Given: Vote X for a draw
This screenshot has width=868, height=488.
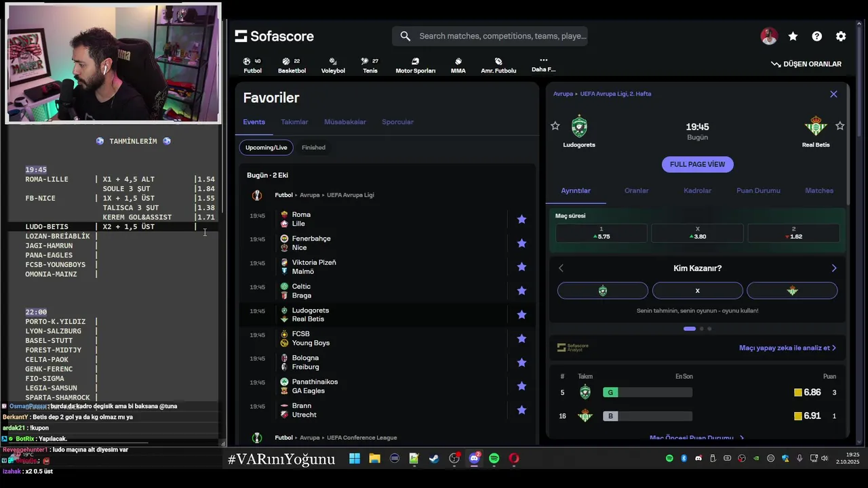Looking at the screenshot, I should (697, 291).
